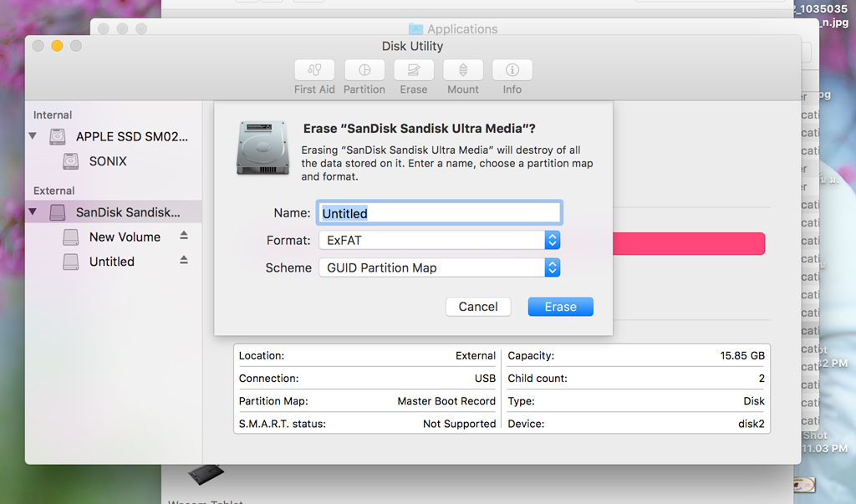The width and height of the screenshot is (856, 504).
Task: Click the blue Erase button
Action: (x=561, y=307)
